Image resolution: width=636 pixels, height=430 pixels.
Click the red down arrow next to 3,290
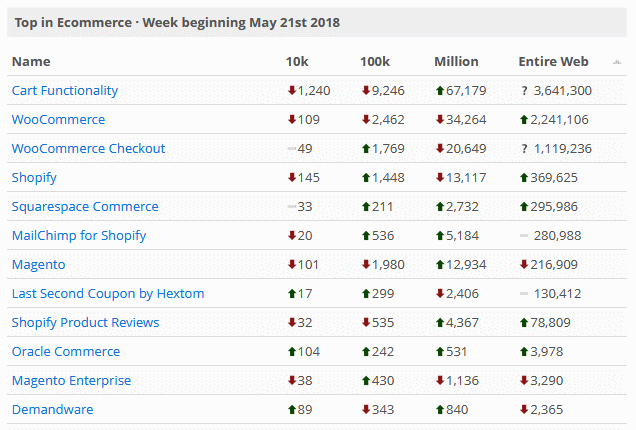pos(524,381)
